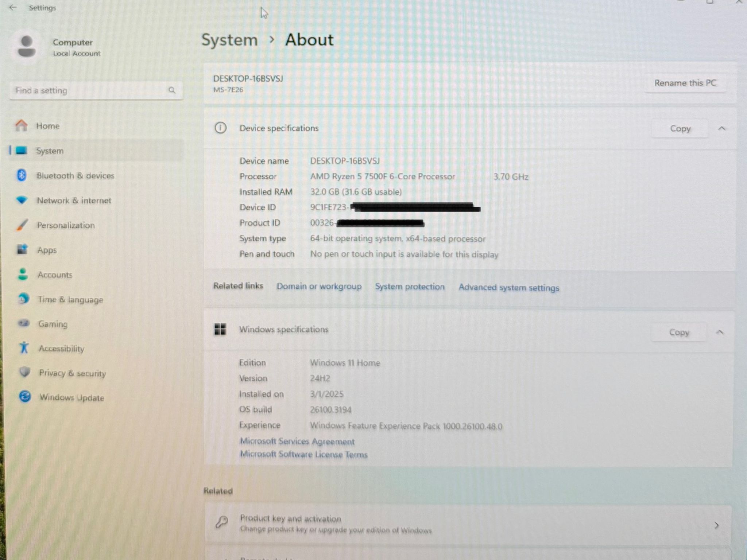Collapse the Device specifications section

(721, 128)
